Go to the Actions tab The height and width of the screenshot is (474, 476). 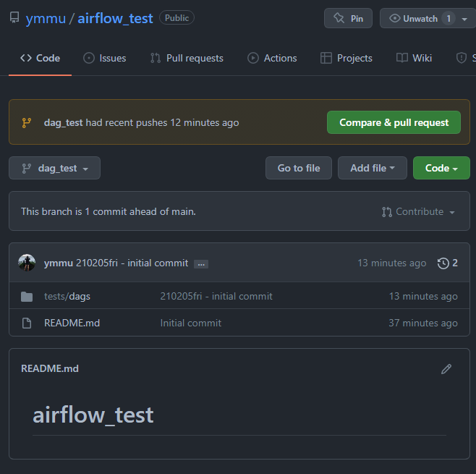272,58
